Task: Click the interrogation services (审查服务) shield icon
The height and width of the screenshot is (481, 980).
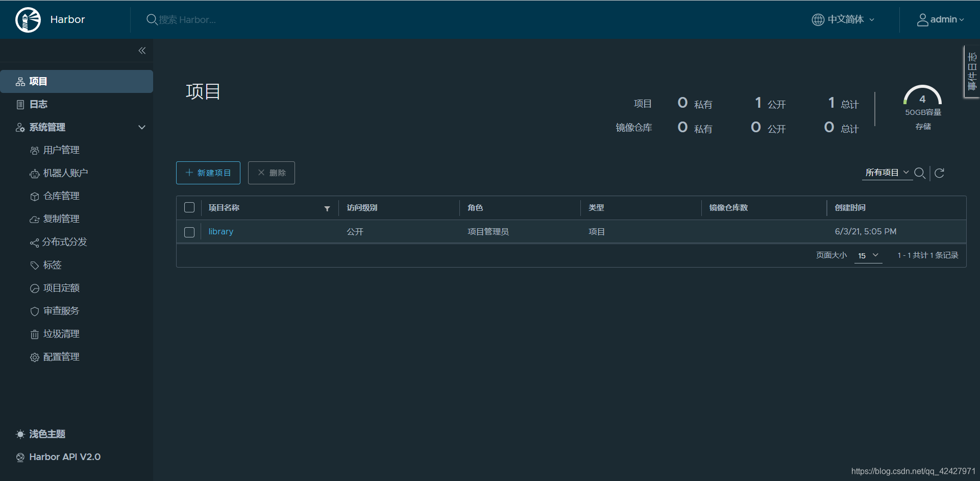Action: (34, 311)
